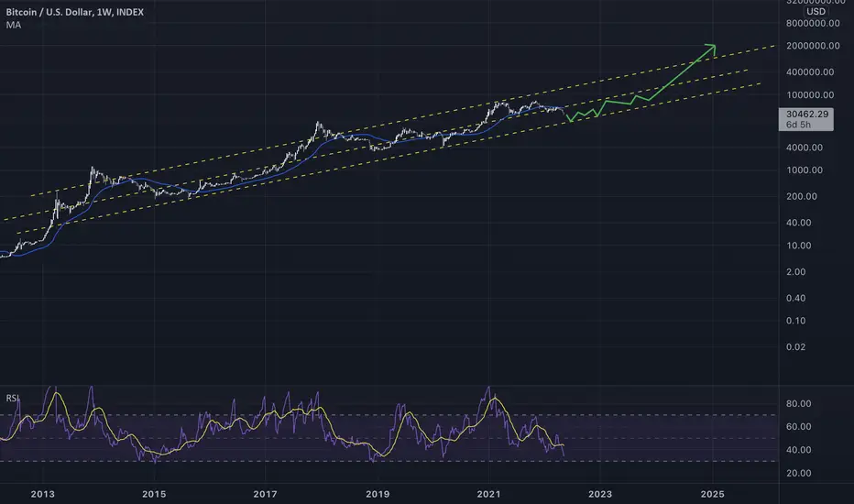The width and height of the screenshot is (854, 504).
Task: Click the 2.00 price axis label
Action: pyautogui.click(x=795, y=271)
